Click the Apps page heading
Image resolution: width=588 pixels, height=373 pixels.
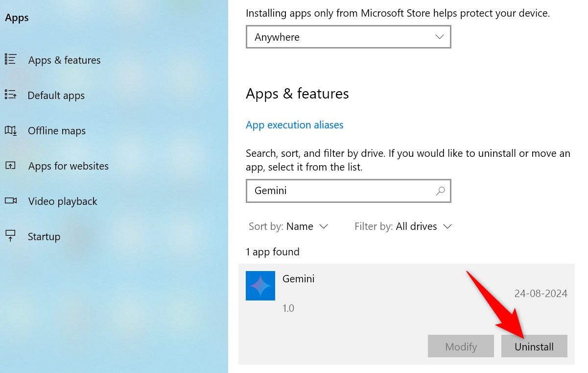click(x=17, y=17)
